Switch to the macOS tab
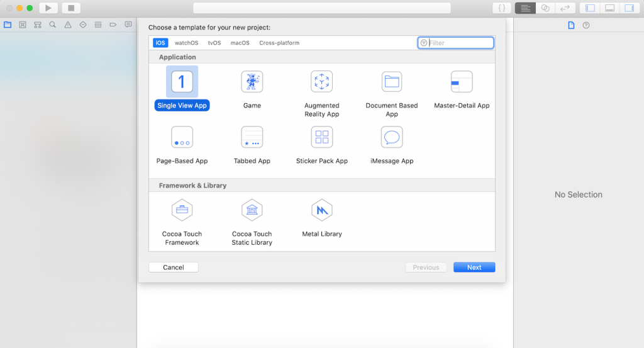This screenshot has width=644, height=348. (240, 43)
